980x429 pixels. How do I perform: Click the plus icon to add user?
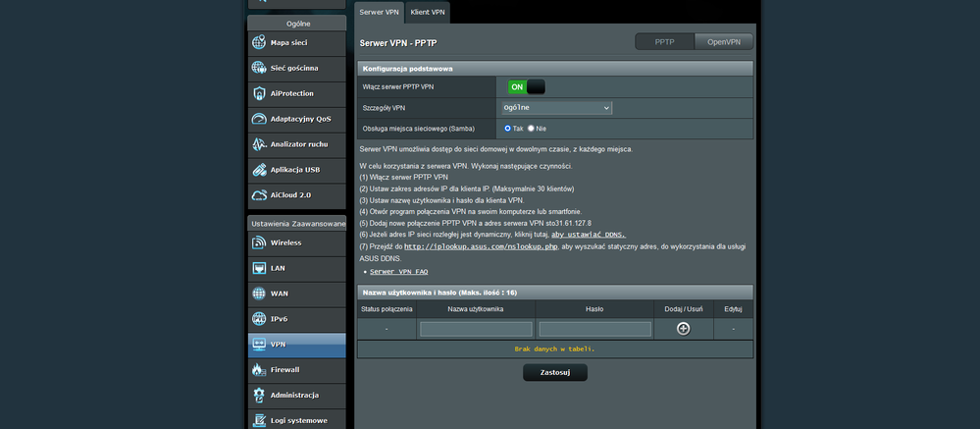coord(683,329)
